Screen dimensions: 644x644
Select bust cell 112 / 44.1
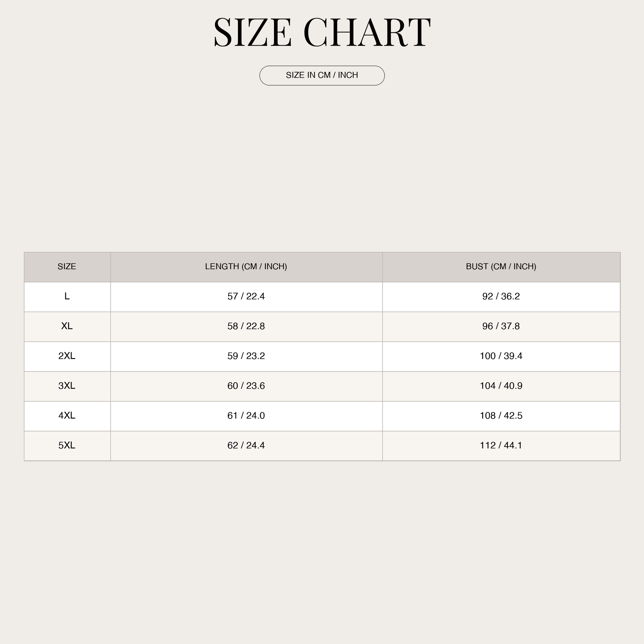point(501,446)
